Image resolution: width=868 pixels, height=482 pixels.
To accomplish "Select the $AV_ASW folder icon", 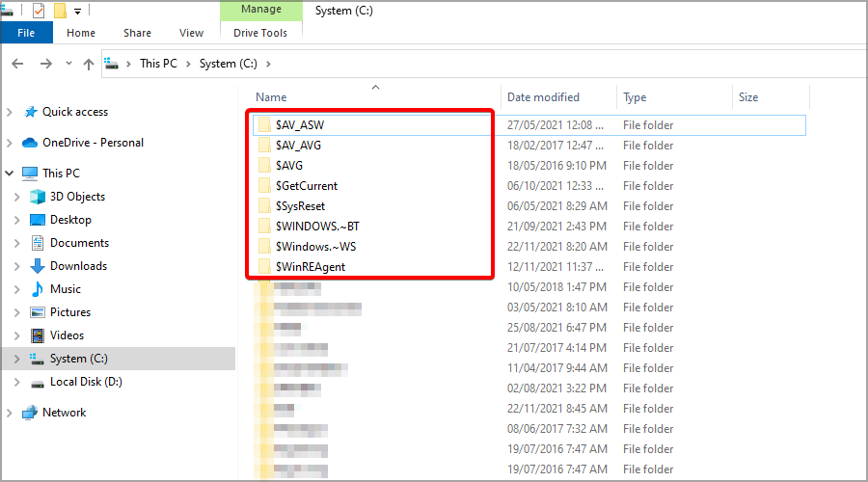I will (x=264, y=125).
